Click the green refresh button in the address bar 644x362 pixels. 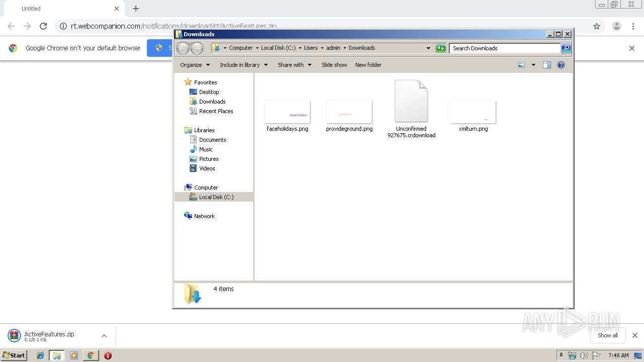441,48
